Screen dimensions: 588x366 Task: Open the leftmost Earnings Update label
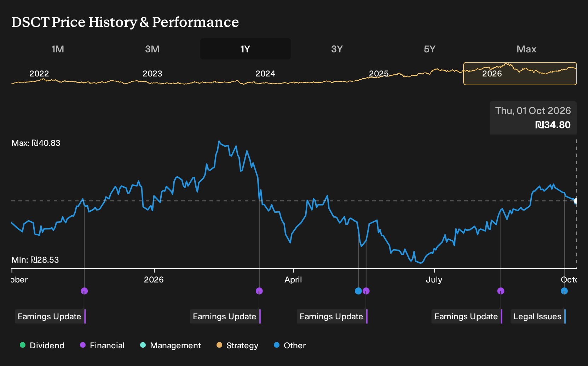tap(50, 316)
